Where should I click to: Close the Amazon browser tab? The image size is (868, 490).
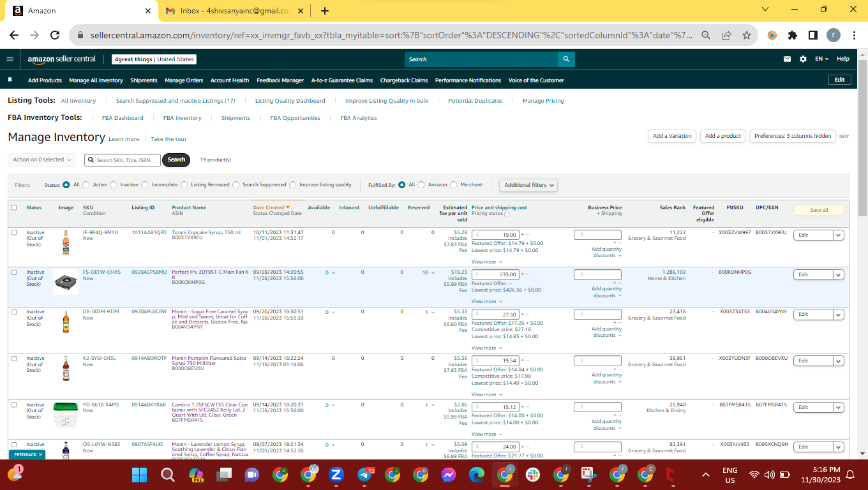tap(148, 11)
